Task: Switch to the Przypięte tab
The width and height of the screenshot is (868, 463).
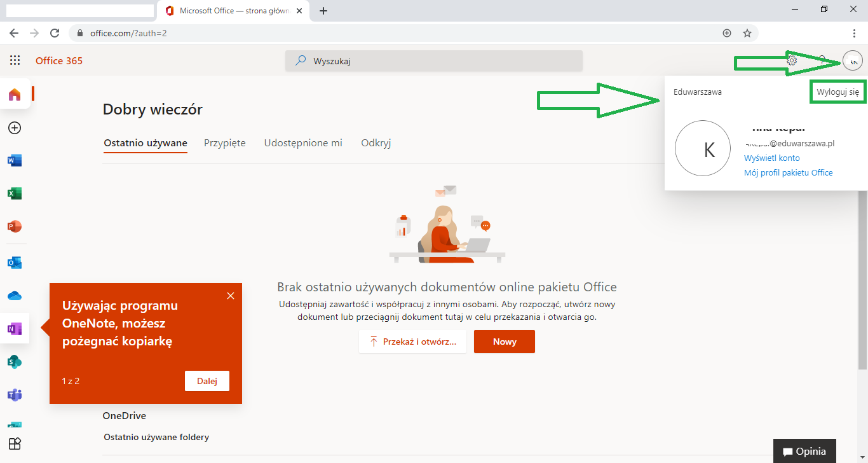Action: 224,143
